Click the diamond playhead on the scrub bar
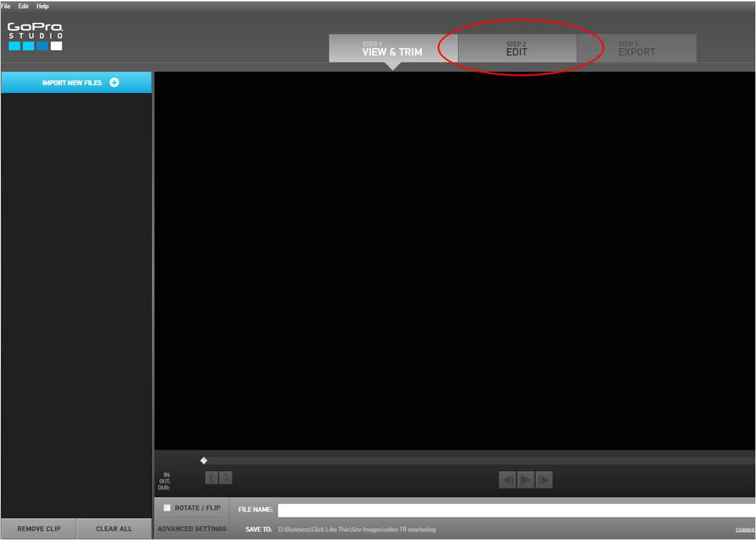 pos(203,461)
